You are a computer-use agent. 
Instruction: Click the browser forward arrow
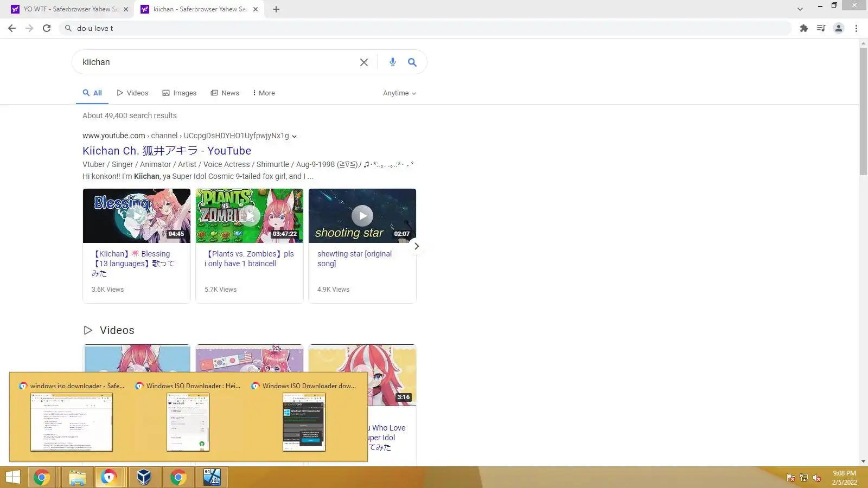point(29,28)
